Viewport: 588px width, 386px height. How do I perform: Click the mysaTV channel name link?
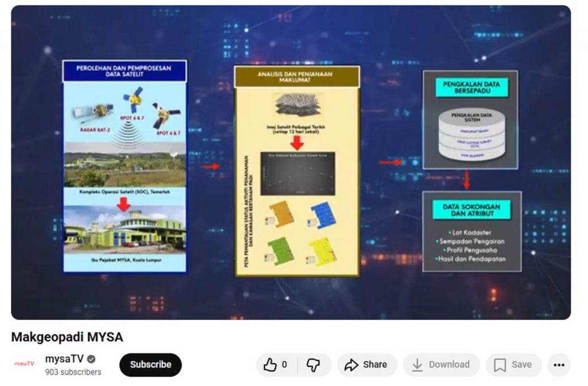click(64, 359)
